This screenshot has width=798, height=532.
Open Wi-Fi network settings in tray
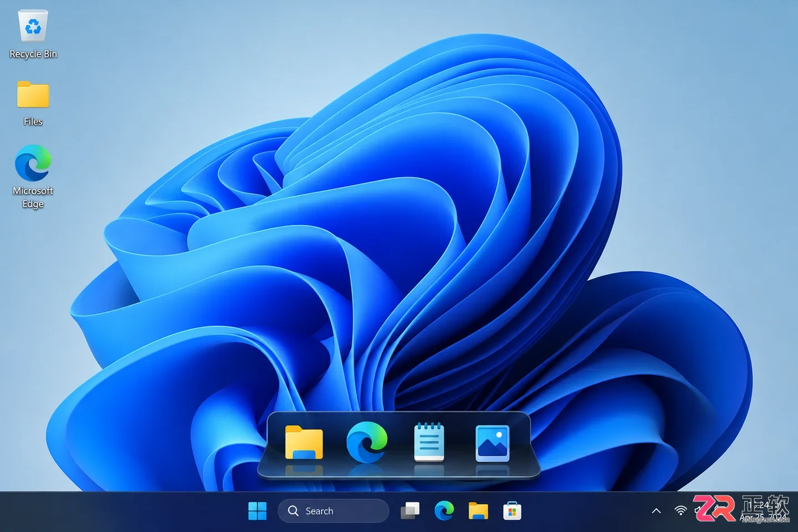click(x=681, y=510)
